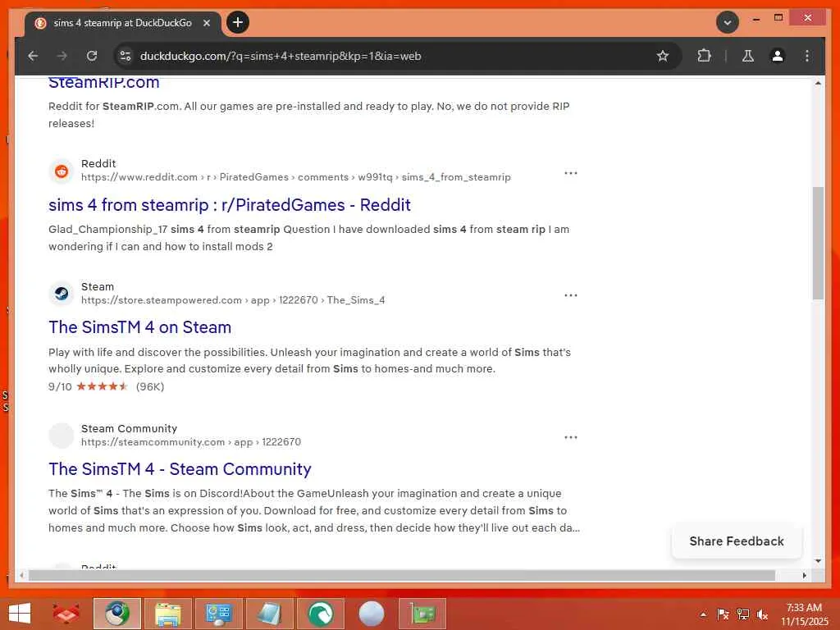Click the 9/10 star rating on Steam result
The height and width of the screenshot is (630, 840).
click(106, 386)
